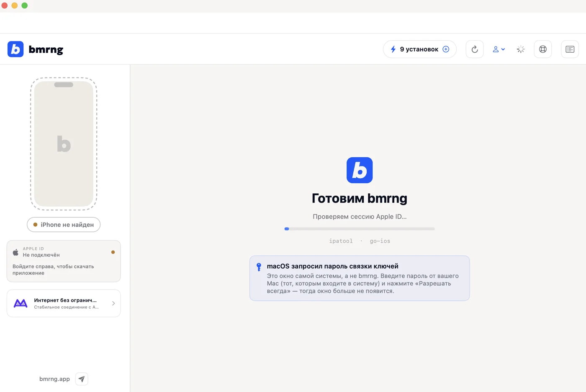Click the large bmrng icon in center

(360, 170)
